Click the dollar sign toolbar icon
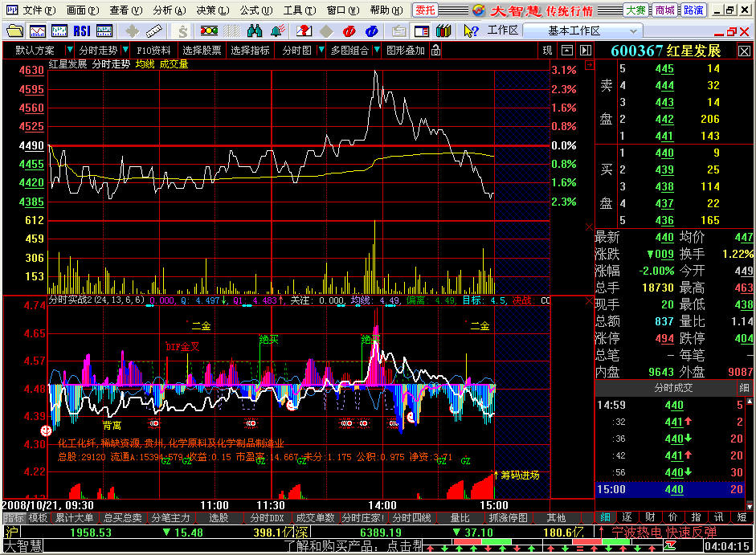This screenshot has width=756, height=555. (182, 31)
